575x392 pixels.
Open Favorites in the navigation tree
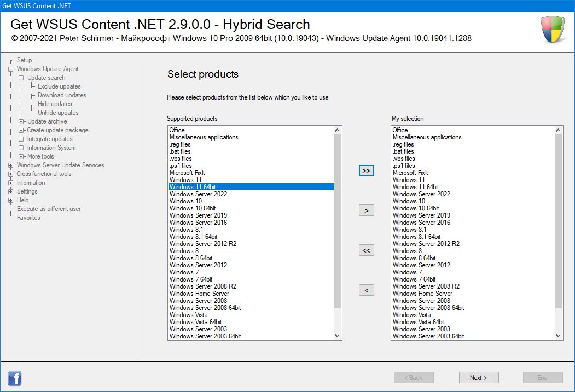28,218
